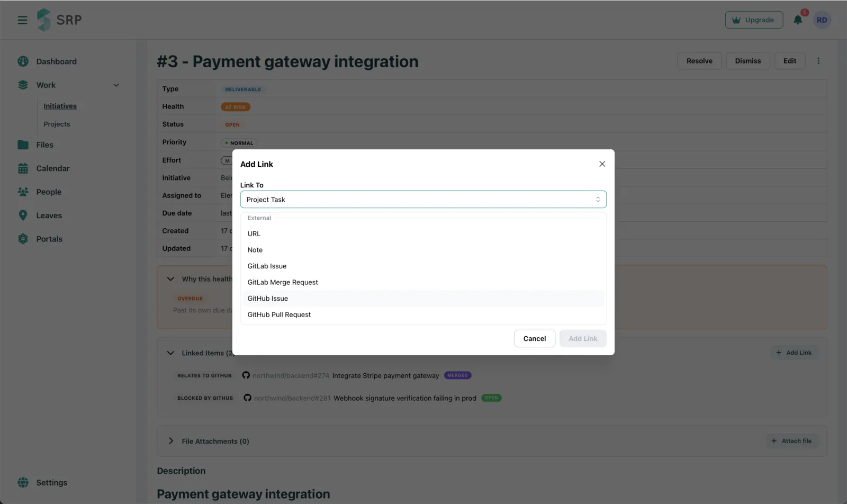Screen dimensions: 847x504
Task: Click the Dashboard sidebar icon
Action: 23,61
